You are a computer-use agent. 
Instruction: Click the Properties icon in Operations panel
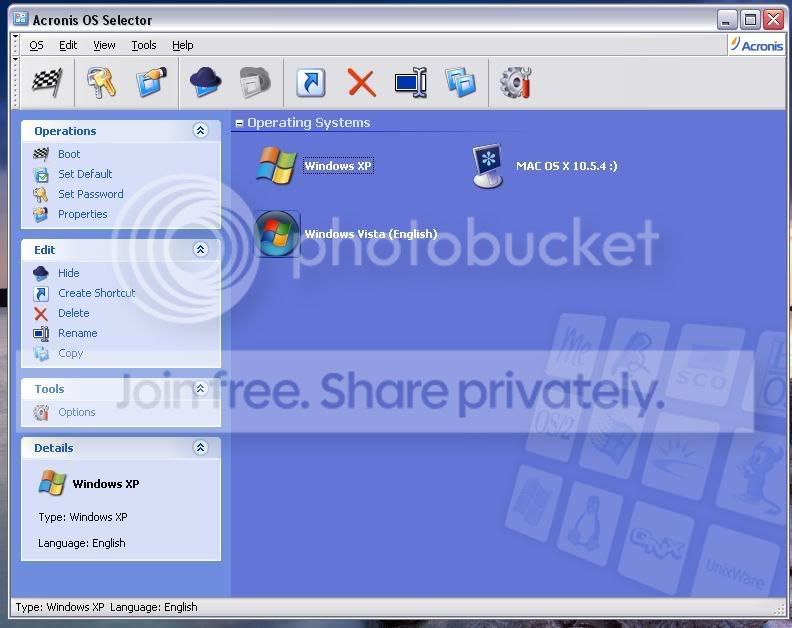coord(41,214)
